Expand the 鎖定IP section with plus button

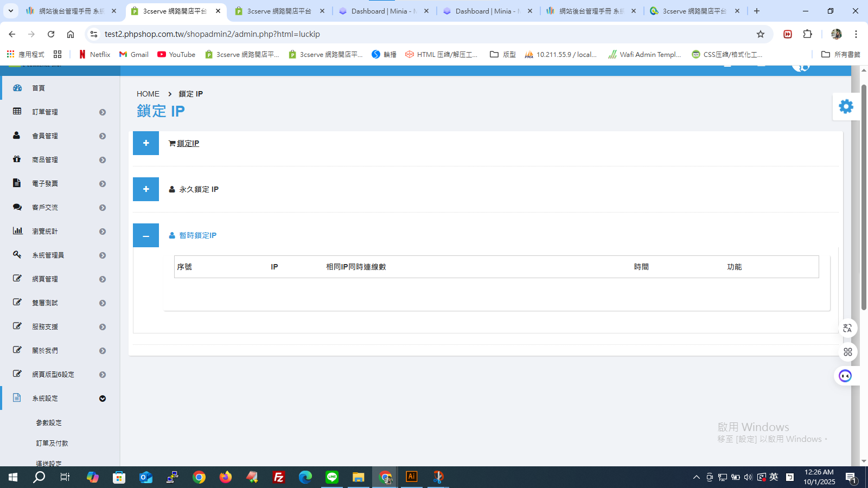[146, 143]
